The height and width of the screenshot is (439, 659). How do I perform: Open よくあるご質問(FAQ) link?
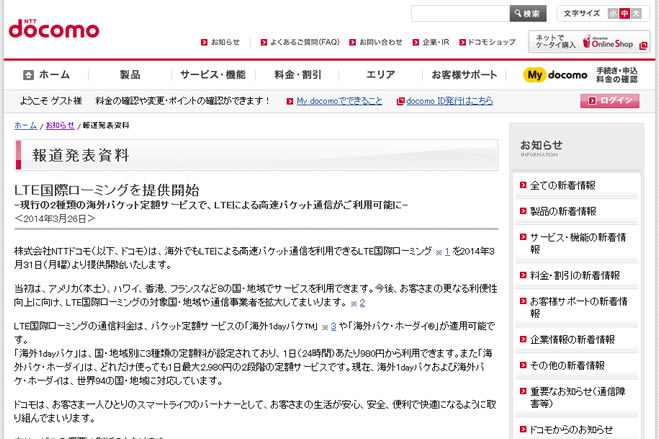coord(304,42)
